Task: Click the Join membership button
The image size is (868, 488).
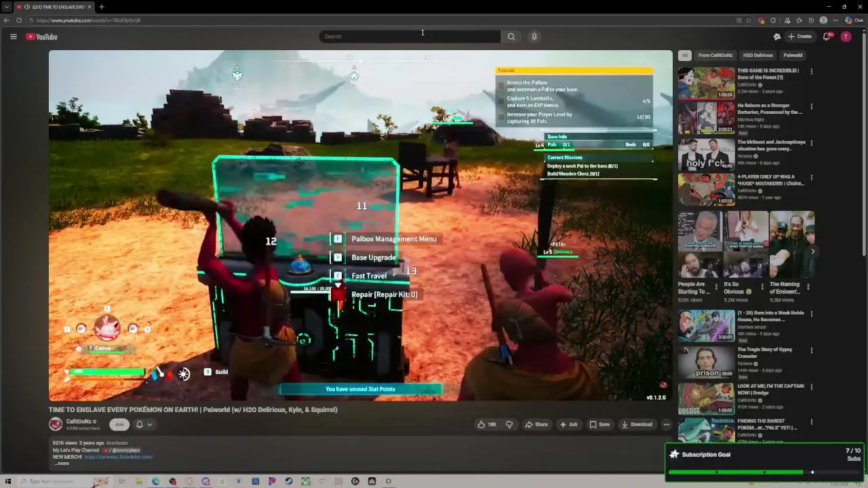Action: click(x=119, y=424)
